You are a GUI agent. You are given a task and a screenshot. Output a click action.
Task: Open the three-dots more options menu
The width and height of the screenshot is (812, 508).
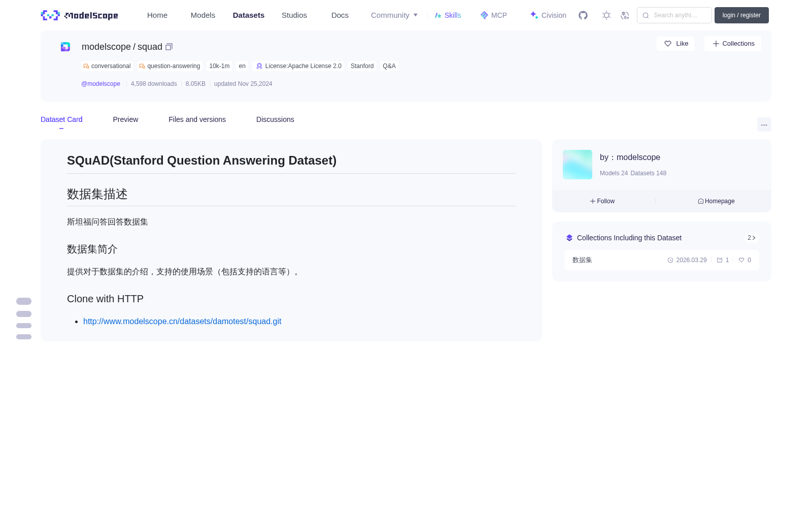pyautogui.click(x=764, y=125)
